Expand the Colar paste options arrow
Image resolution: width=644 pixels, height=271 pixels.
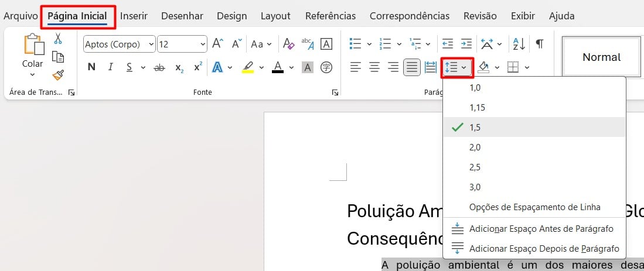[x=32, y=75]
